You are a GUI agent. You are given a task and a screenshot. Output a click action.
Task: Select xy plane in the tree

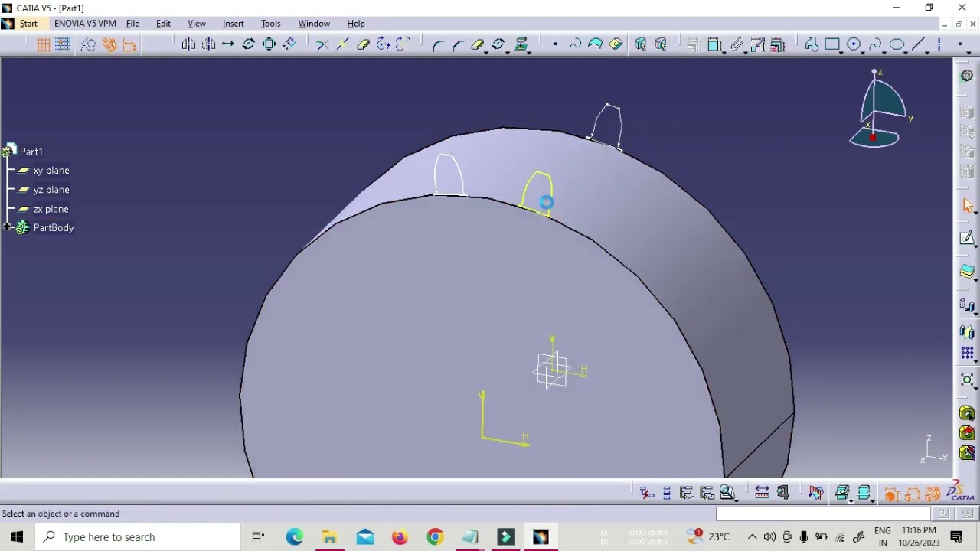coord(51,171)
